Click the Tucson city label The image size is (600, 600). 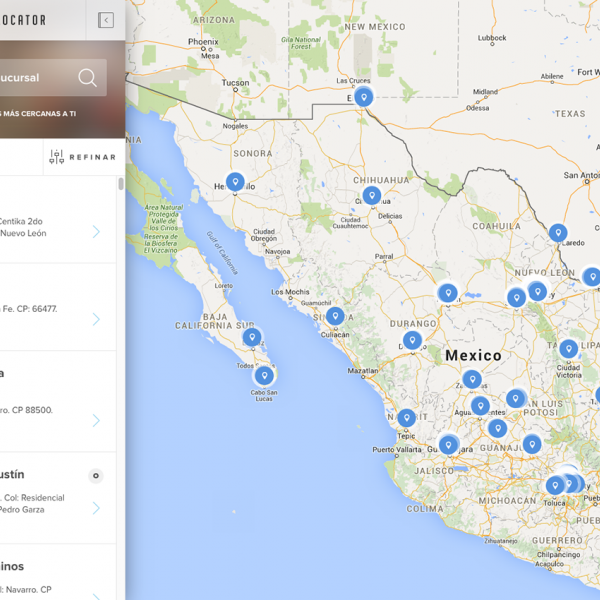click(235, 83)
